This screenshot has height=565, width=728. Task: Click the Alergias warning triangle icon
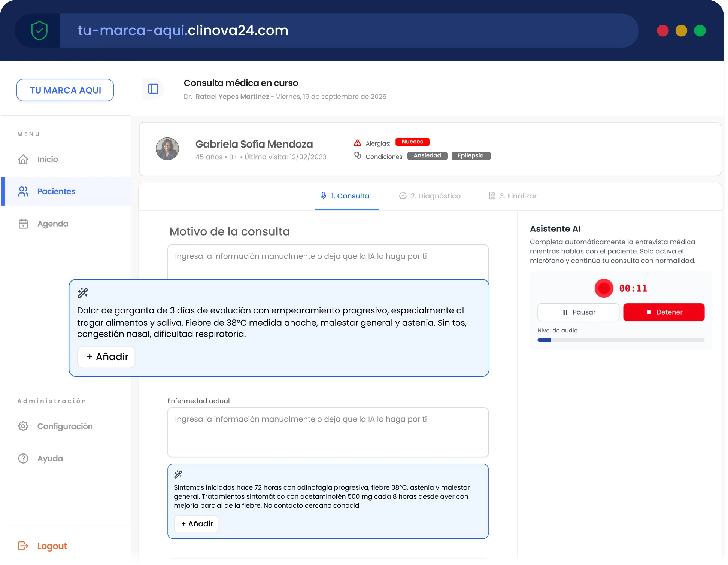tap(357, 143)
